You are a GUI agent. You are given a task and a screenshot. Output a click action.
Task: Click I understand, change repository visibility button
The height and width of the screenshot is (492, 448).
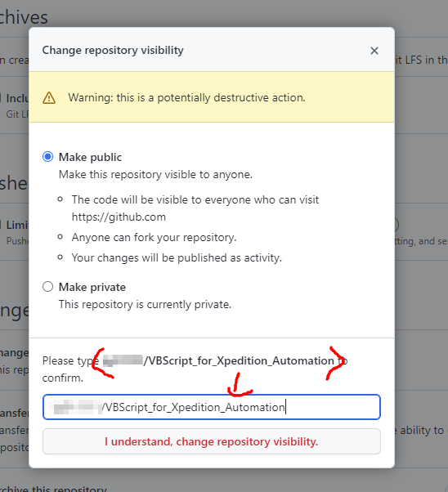(212, 441)
